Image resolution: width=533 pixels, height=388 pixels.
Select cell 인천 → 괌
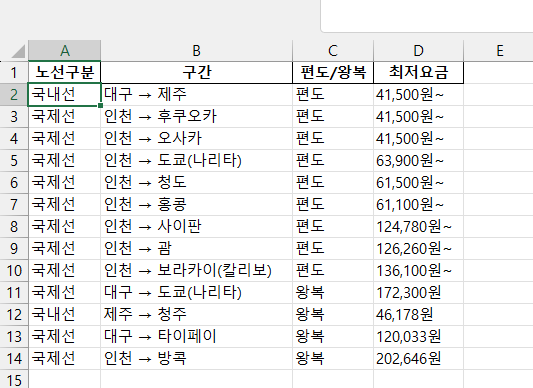point(196,249)
